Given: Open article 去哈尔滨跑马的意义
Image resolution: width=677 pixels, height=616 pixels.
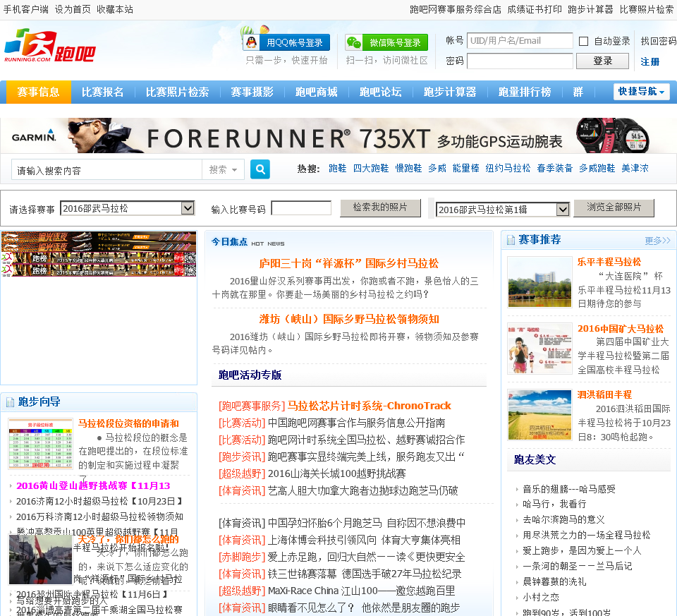Looking at the screenshot, I should pos(563,519).
